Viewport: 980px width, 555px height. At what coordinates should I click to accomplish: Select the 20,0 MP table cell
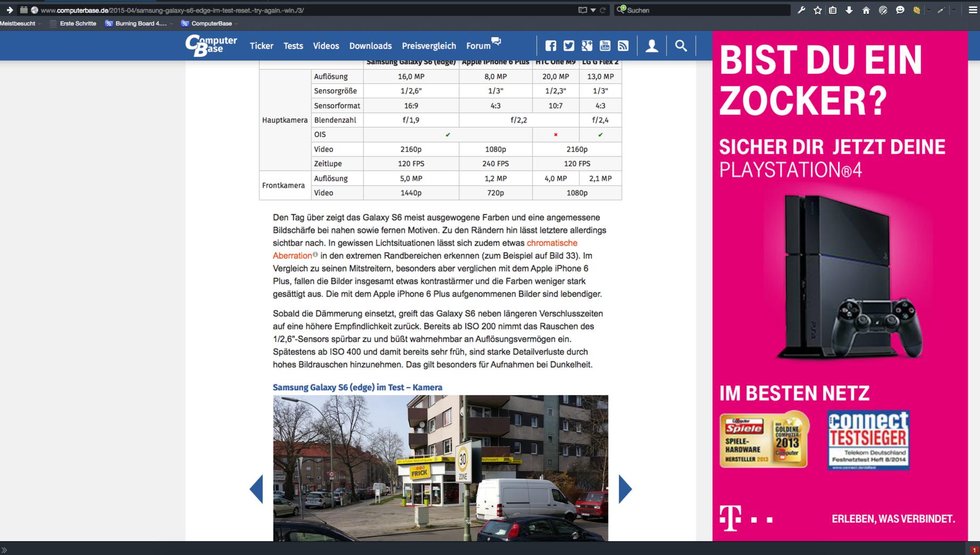coord(556,77)
